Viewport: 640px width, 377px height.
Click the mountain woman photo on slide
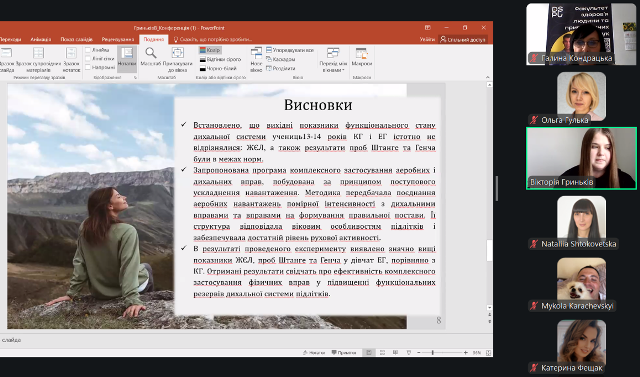click(x=91, y=206)
